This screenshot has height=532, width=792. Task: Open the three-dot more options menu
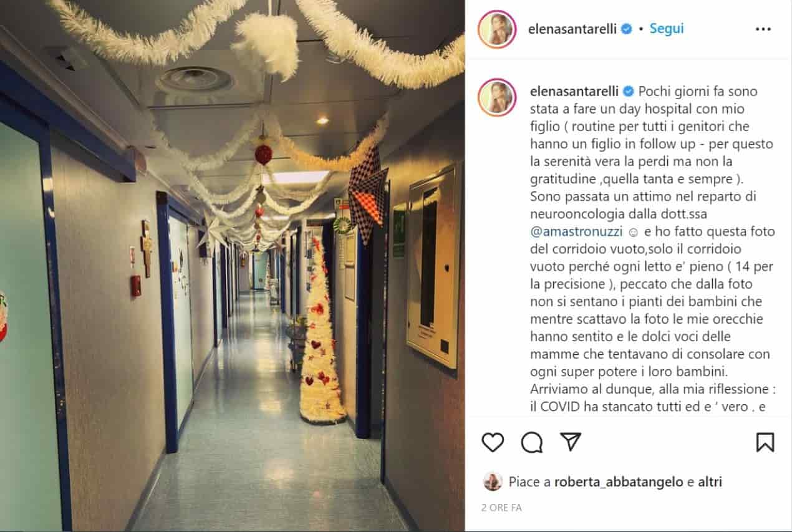(763, 29)
